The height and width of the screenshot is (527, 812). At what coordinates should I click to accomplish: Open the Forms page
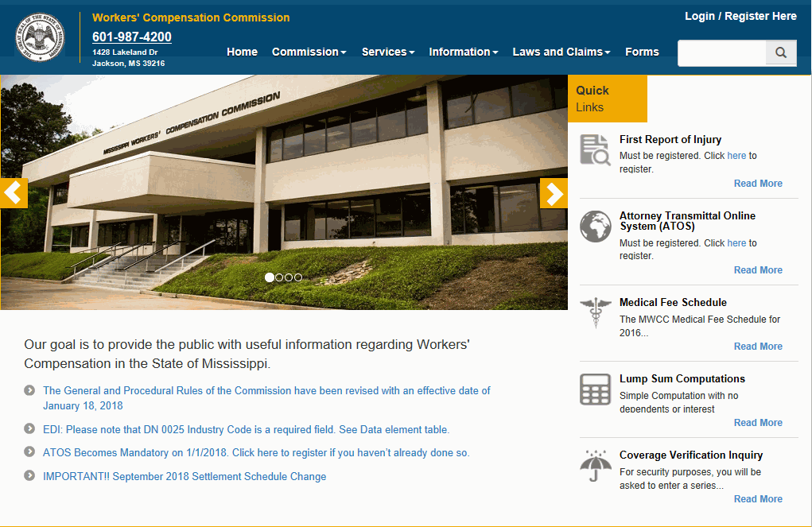coord(642,52)
